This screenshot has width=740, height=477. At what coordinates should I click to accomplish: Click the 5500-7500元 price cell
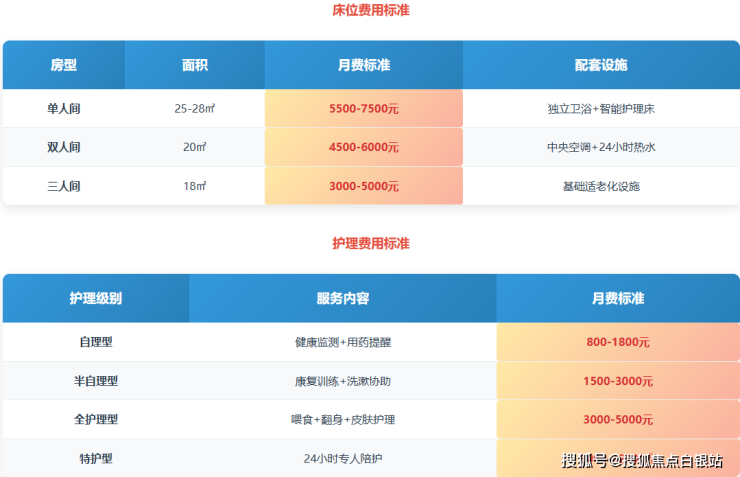click(363, 108)
